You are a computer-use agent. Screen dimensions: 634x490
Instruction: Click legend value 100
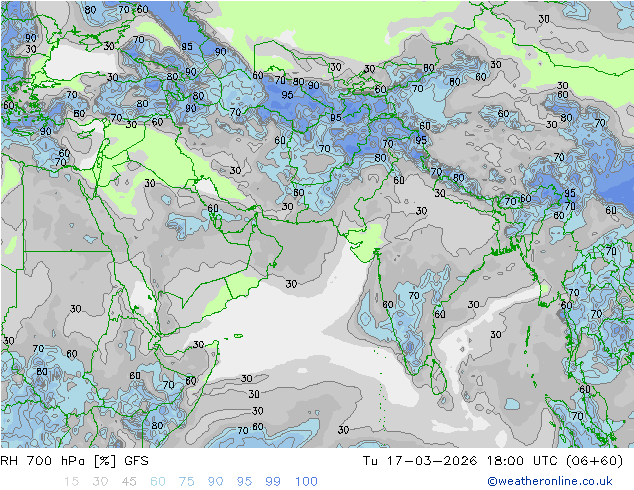(x=306, y=482)
